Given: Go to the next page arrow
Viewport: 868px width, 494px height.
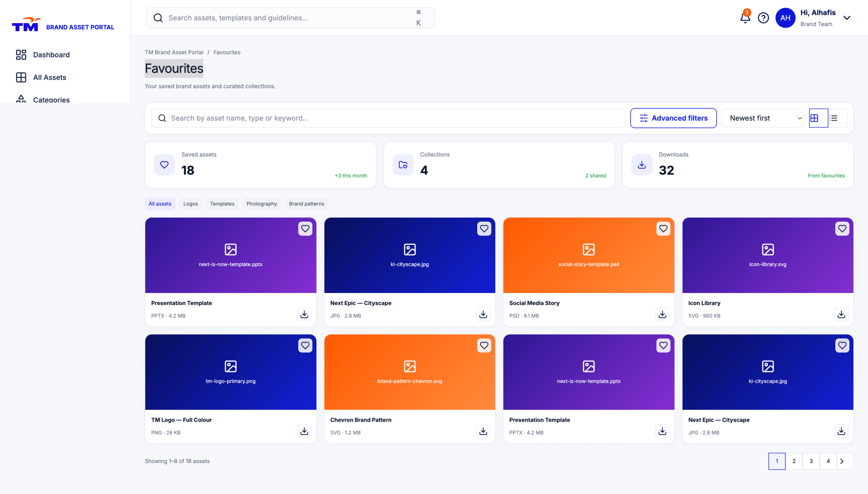Looking at the screenshot, I should [845, 461].
